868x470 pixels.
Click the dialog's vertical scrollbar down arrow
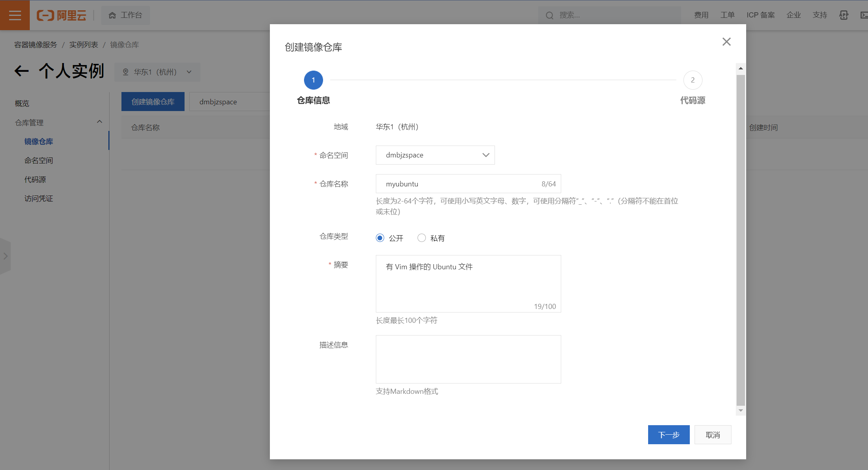point(741,411)
